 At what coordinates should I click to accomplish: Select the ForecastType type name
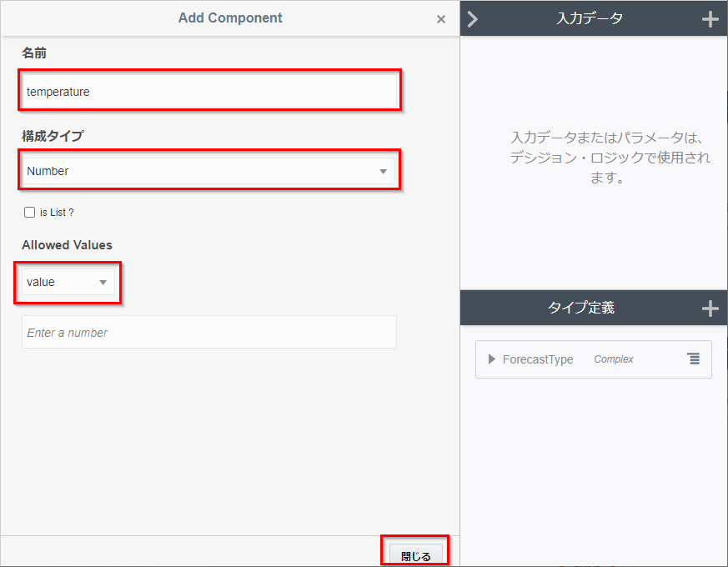[x=538, y=359]
